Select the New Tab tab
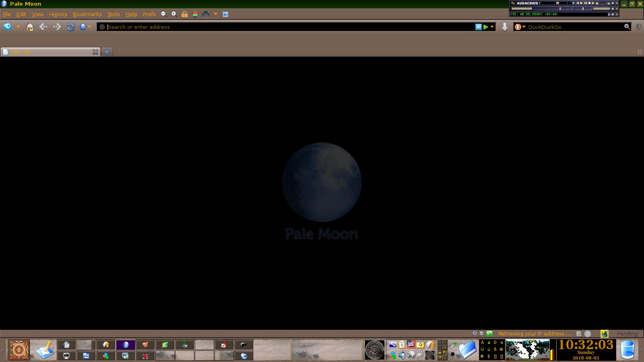The width and height of the screenshot is (644, 362). 50,52
